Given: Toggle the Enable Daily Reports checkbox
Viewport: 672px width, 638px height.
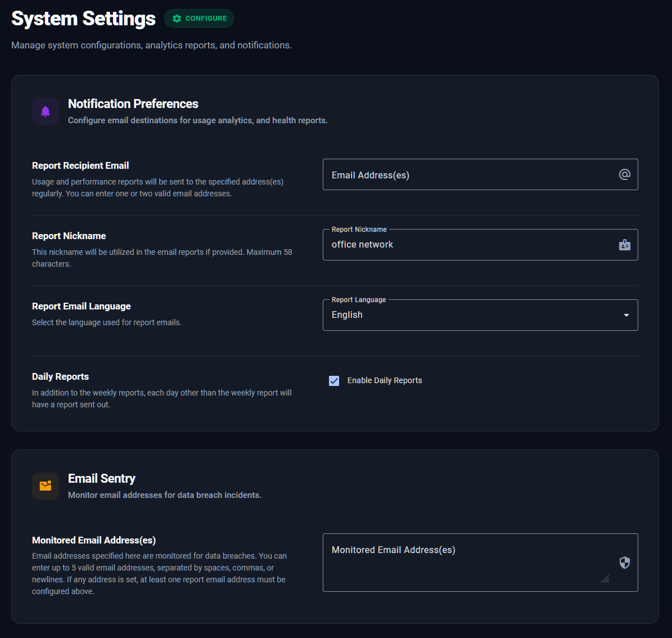Looking at the screenshot, I should pos(334,381).
